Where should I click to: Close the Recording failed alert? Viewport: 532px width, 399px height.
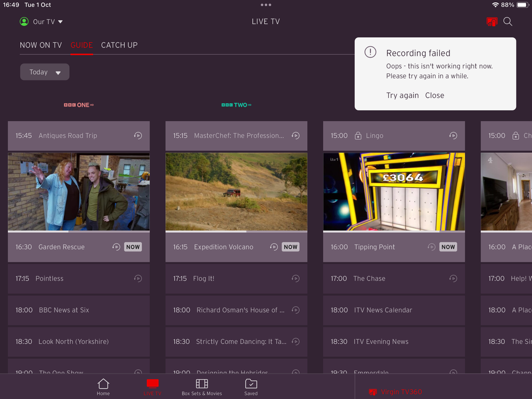point(435,95)
